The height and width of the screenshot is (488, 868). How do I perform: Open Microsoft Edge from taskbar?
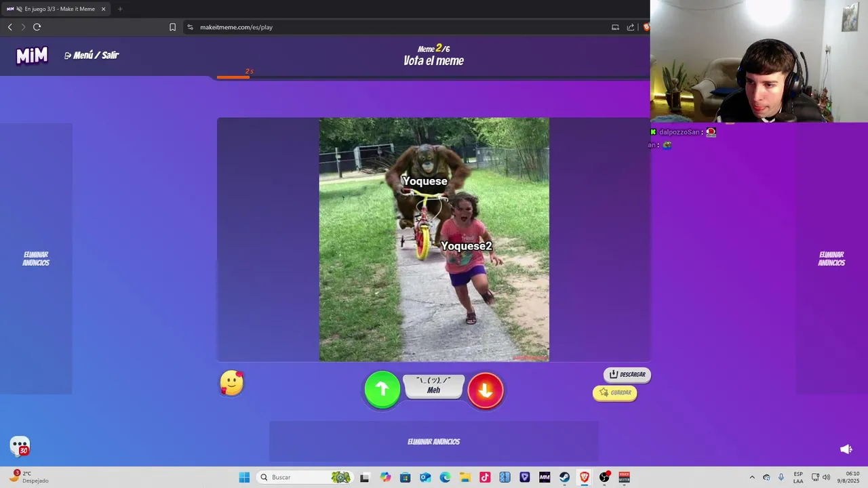point(445,477)
